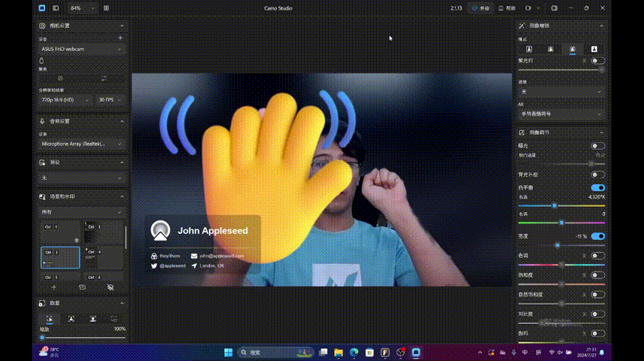
Task: Click the video camera icon in title bar
Action: (x=528, y=8)
